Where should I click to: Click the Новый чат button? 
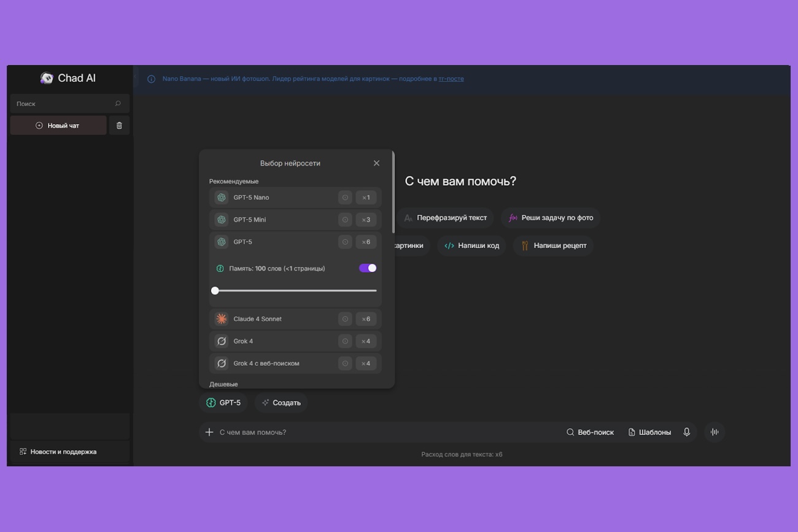pyautogui.click(x=58, y=125)
